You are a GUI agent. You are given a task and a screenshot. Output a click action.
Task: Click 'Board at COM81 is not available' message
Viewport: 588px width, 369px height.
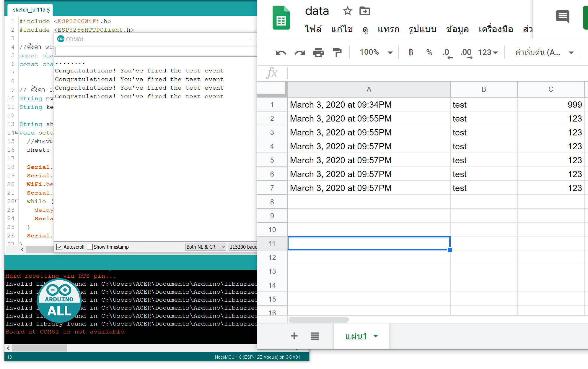[65, 332]
